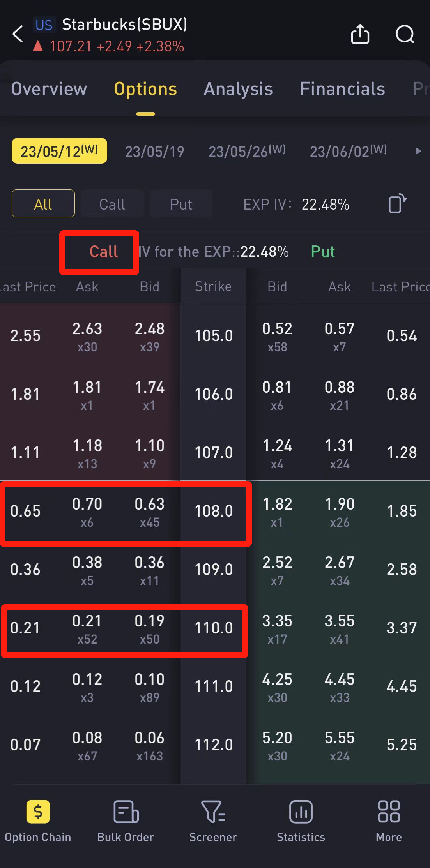Tap the More grid icon
Viewport: 430px width, 868px height.
[x=389, y=812]
